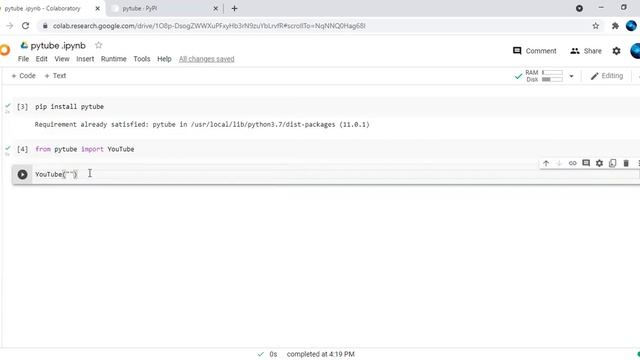The height and width of the screenshot is (360, 640).
Task: Open the Runtime menu
Action: [113, 59]
